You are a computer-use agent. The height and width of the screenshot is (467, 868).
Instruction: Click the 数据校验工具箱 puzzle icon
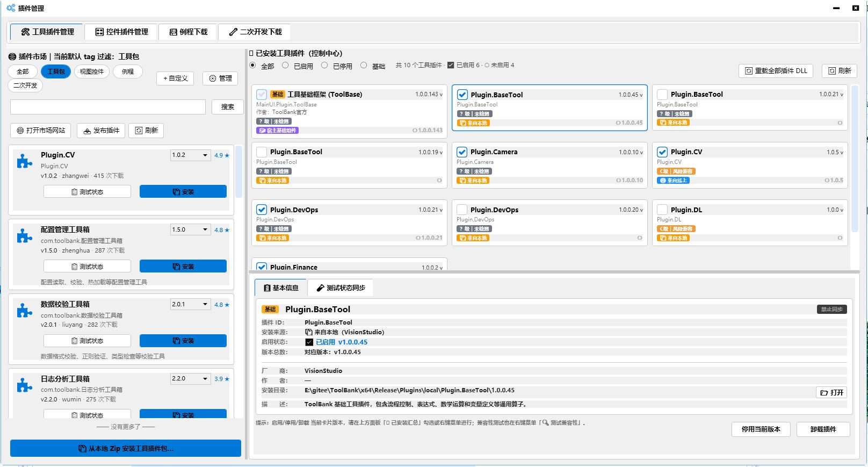pos(24,310)
